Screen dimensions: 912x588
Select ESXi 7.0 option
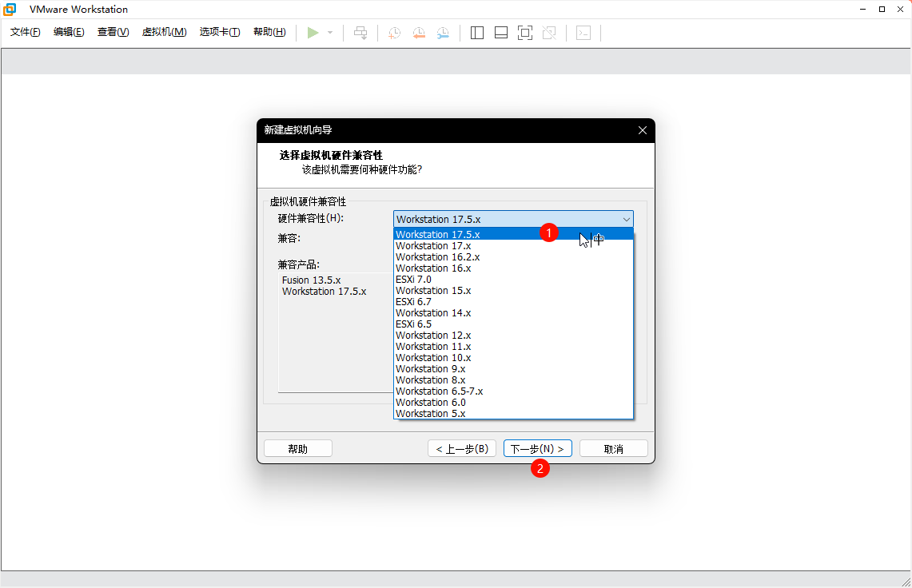point(513,279)
